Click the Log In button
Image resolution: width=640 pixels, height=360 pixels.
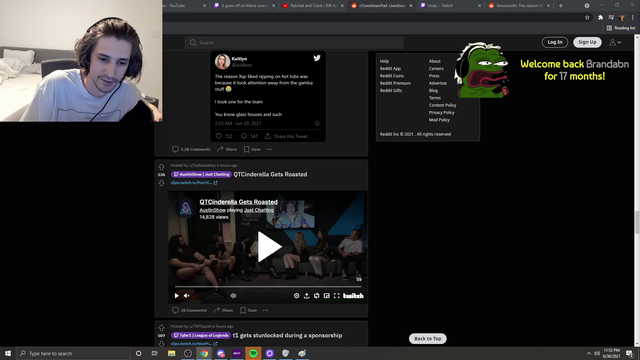pos(555,42)
